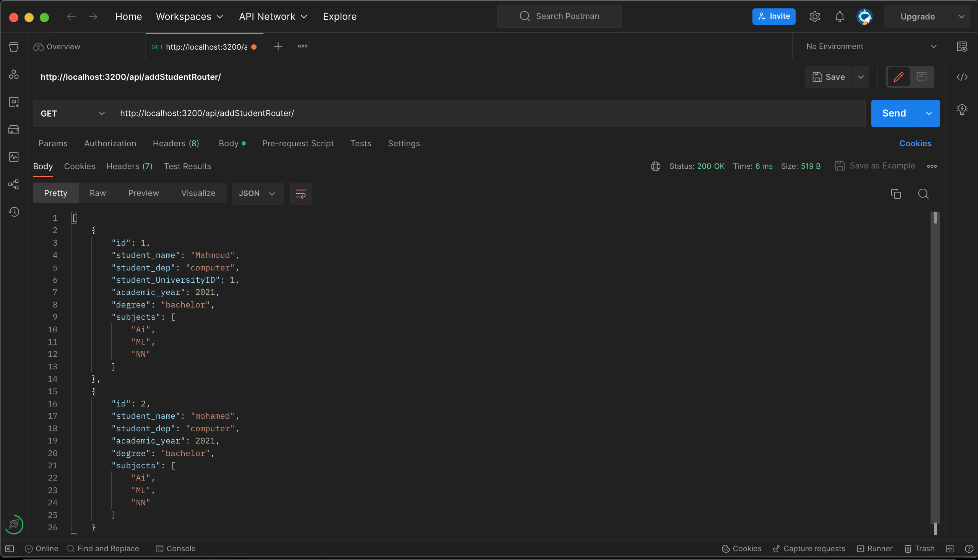Open response options ellipsis menu
This screenshot has width=978, height=560.
932,166
